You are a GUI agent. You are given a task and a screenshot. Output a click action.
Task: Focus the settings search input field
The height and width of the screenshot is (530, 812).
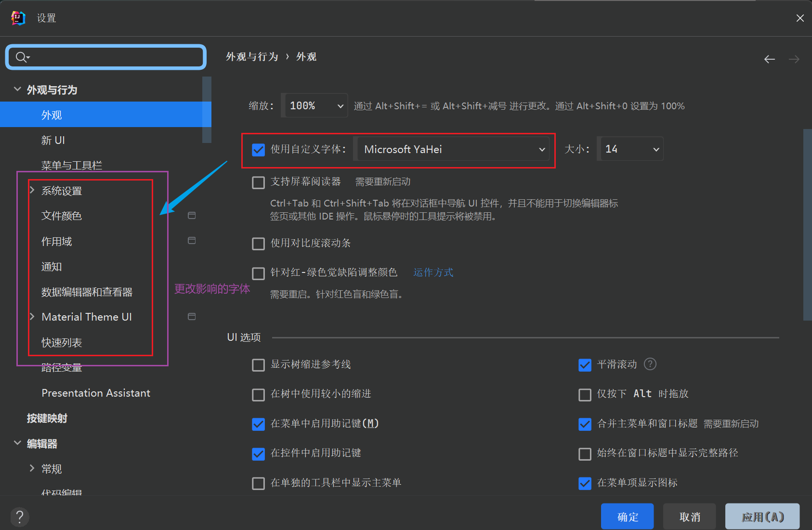tap(106, 57)
